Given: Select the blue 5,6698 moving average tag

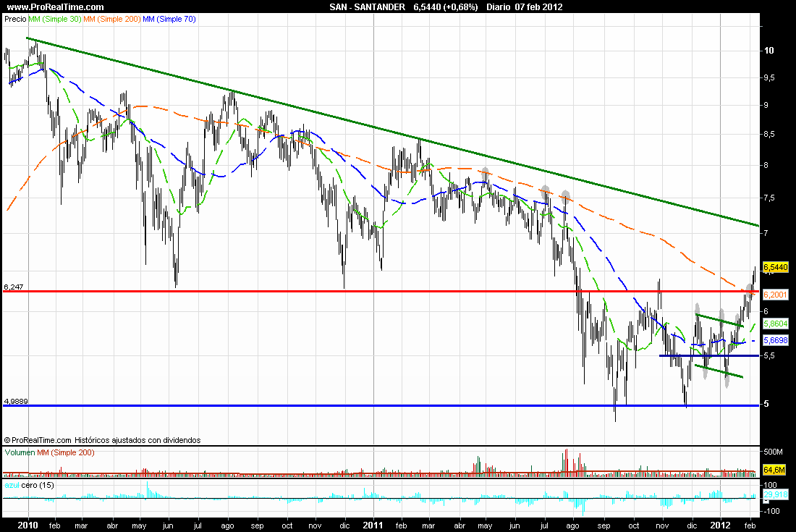Looking at the screenshot, I should (x=776, y=340).
